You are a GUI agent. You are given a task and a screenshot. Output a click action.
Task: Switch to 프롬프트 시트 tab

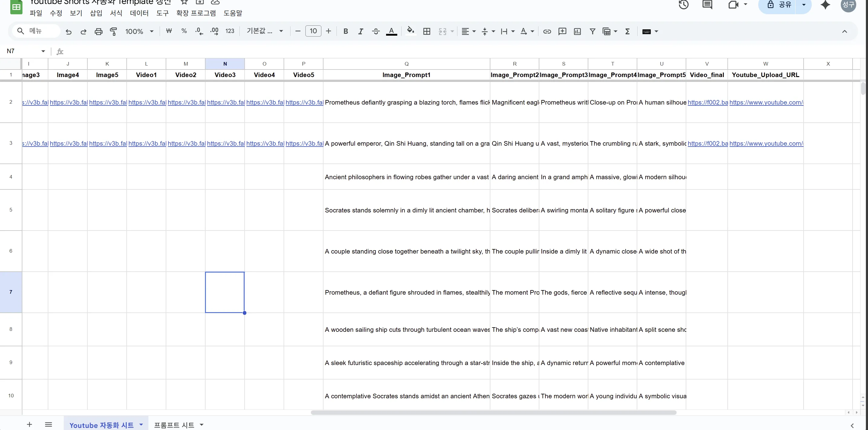point(174,425)
